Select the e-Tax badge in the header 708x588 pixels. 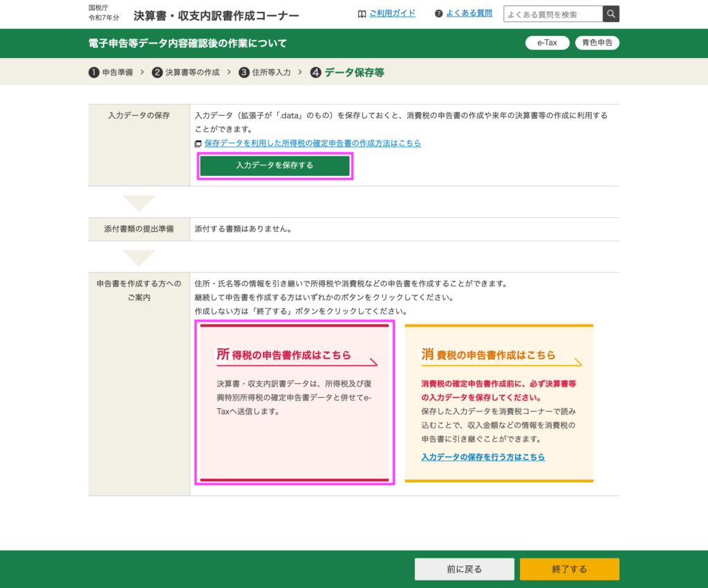[x=547, y=43]
